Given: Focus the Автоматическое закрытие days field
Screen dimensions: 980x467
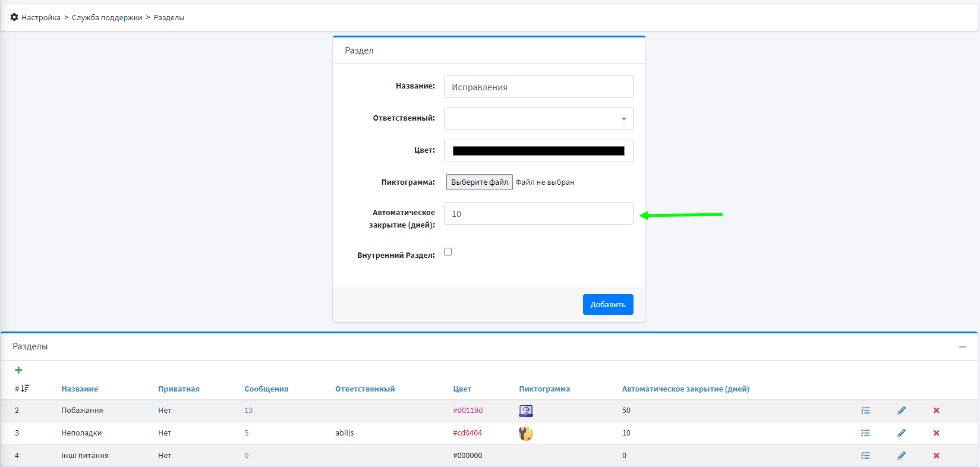Looking at the screenshot, I should click(538, 214).
